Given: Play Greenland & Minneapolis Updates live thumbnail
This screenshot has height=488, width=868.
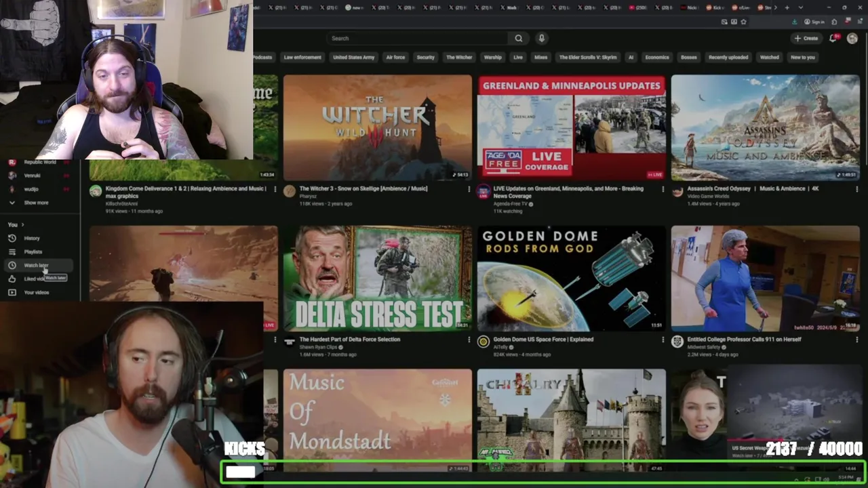Looking at the screenshot, I should [572, 127].
